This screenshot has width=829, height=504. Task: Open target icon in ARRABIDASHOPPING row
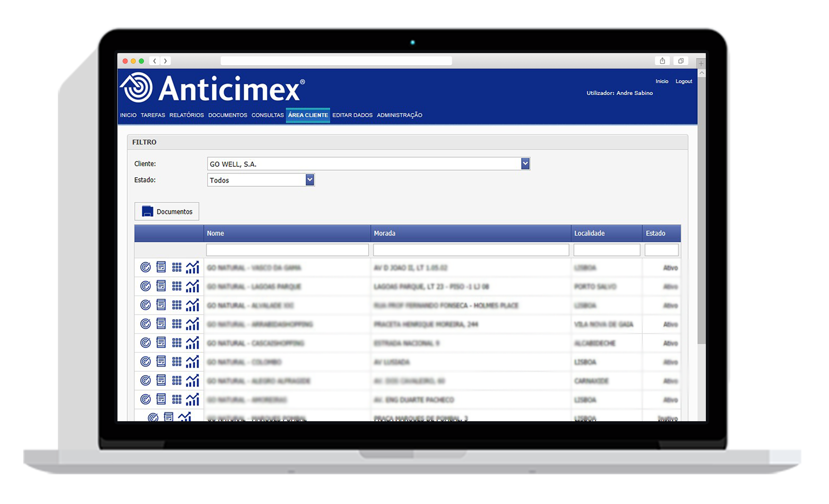[145, 324]
